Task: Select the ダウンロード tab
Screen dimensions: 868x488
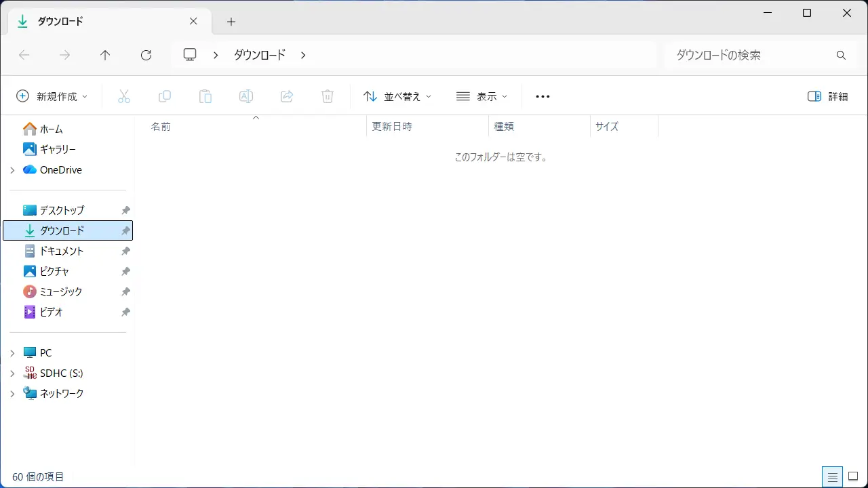Action: pyautogui.click(x=102, y=21)
